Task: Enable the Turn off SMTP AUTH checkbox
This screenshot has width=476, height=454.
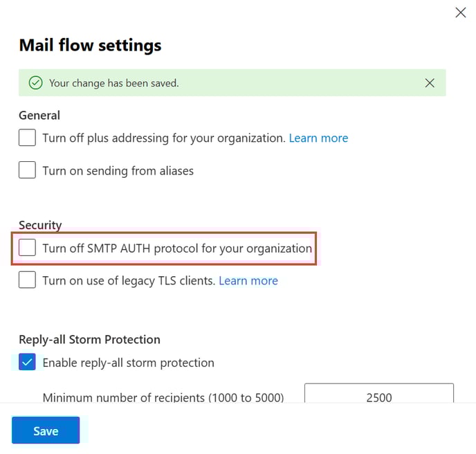Action: click(27, 248)
